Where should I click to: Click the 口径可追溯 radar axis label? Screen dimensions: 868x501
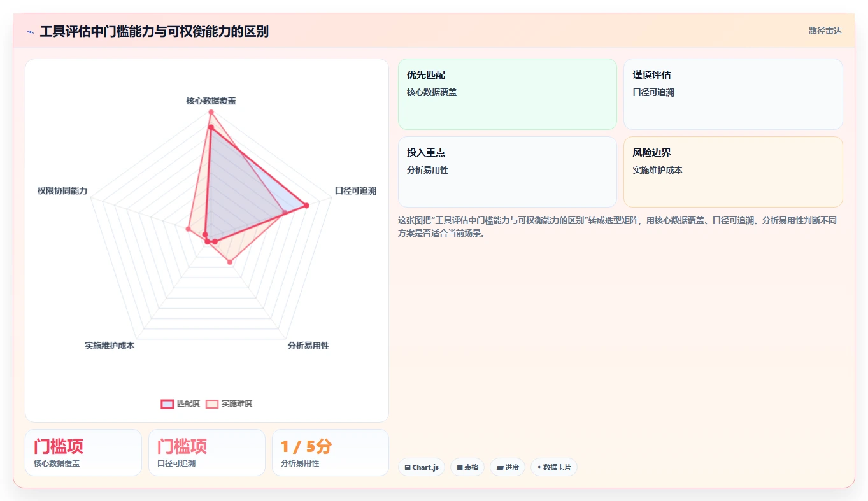355,191
